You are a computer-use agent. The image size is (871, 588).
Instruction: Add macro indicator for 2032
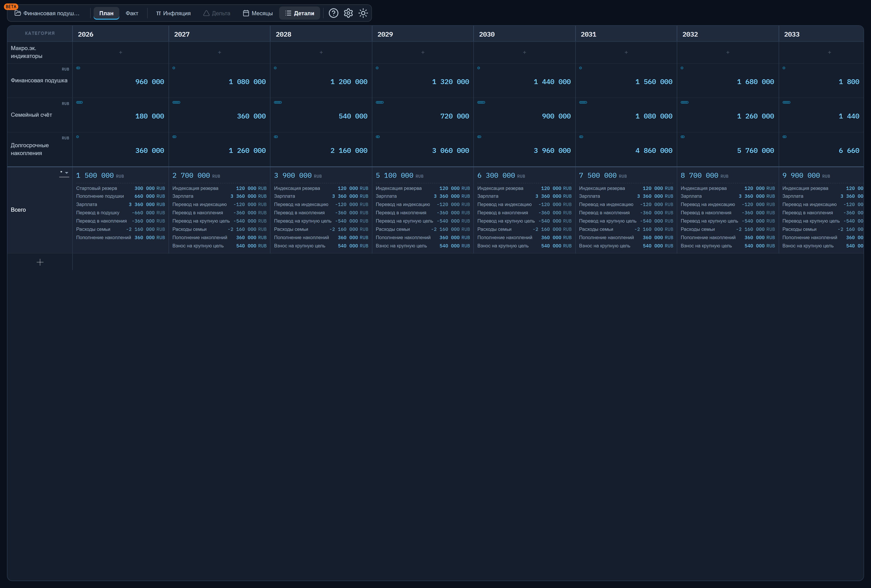click(728, 52)
